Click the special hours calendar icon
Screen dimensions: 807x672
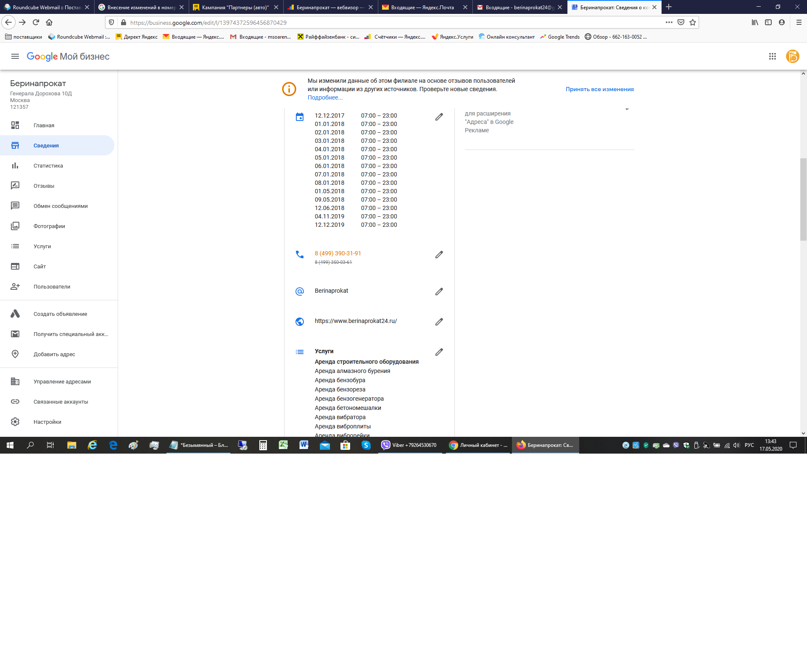click(300, 117)
